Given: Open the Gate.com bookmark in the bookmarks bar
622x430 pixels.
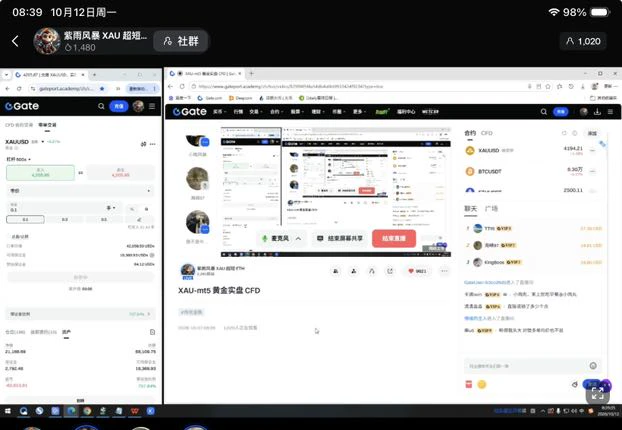Looking at the screenshot, I should click(210, 98).
